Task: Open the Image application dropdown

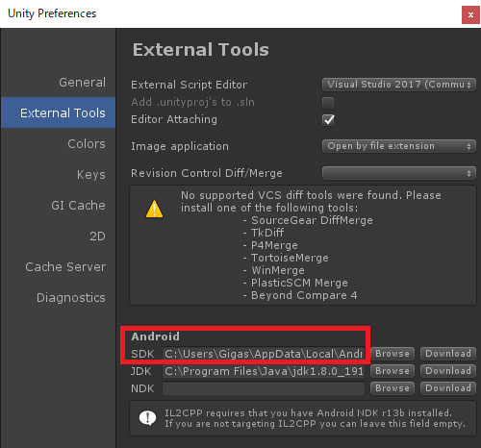Action: pos(399,146)
